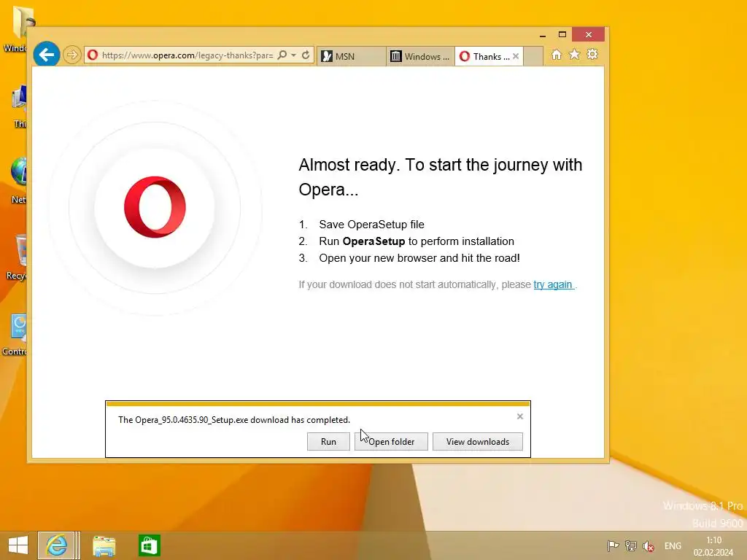Switch to the MSN tab
This screenshot has width=747, height=560.
pos(351,56)
